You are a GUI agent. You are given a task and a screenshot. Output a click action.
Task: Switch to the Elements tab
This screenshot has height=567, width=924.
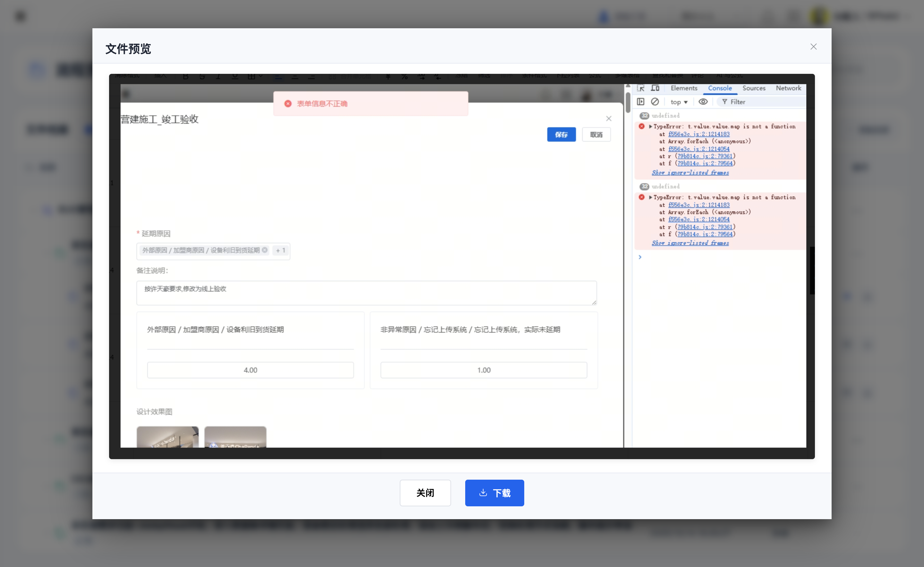[x=684, y=88]
